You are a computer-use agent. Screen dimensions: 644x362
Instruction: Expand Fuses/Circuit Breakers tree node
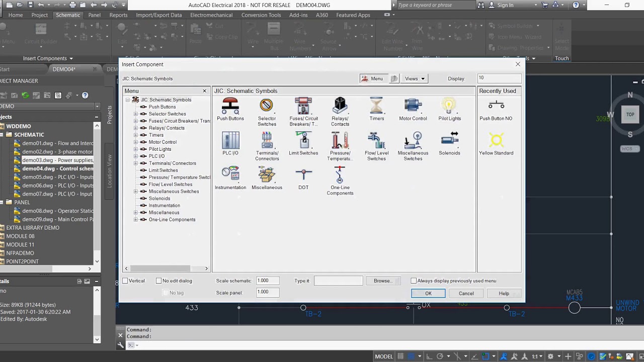pos(136,121)
